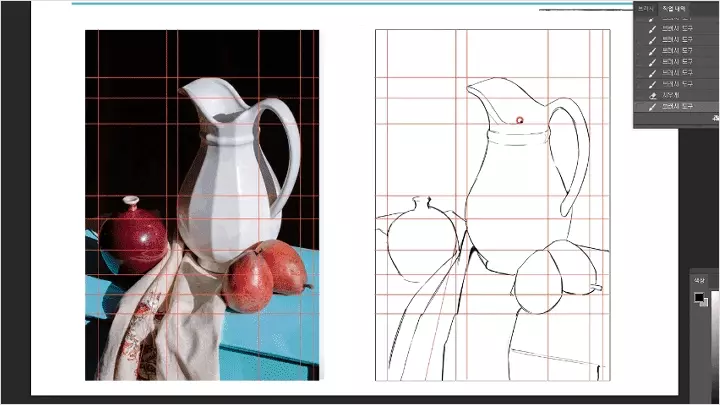Select the 지우개 history state
This screenshot has height=405, width=720.
676,96
